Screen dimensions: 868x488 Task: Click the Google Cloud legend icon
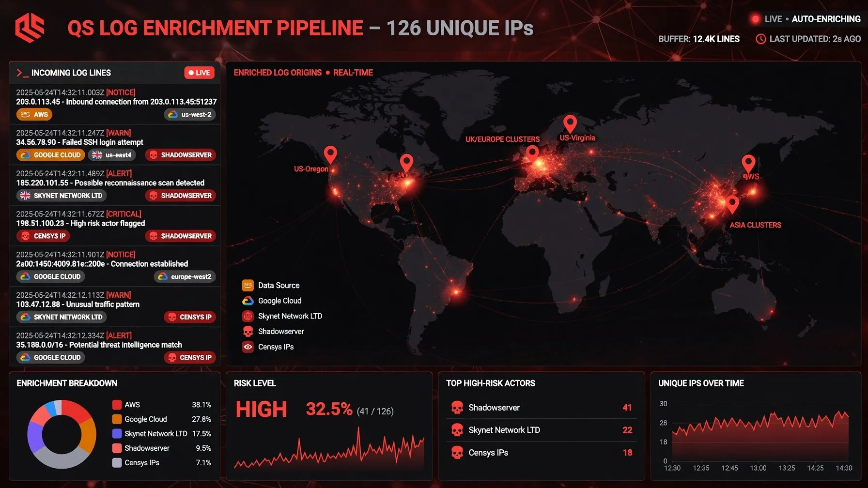tap(248, 301)
